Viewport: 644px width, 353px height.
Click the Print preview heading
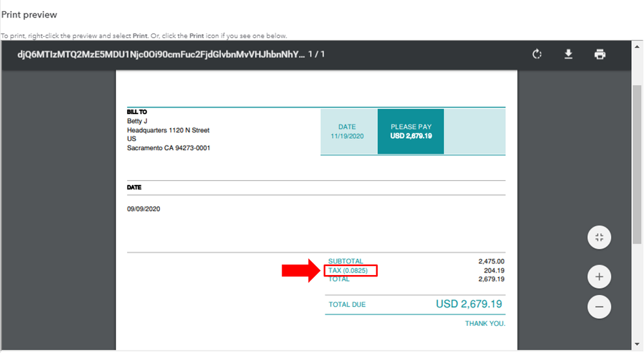tap(29, 15)
